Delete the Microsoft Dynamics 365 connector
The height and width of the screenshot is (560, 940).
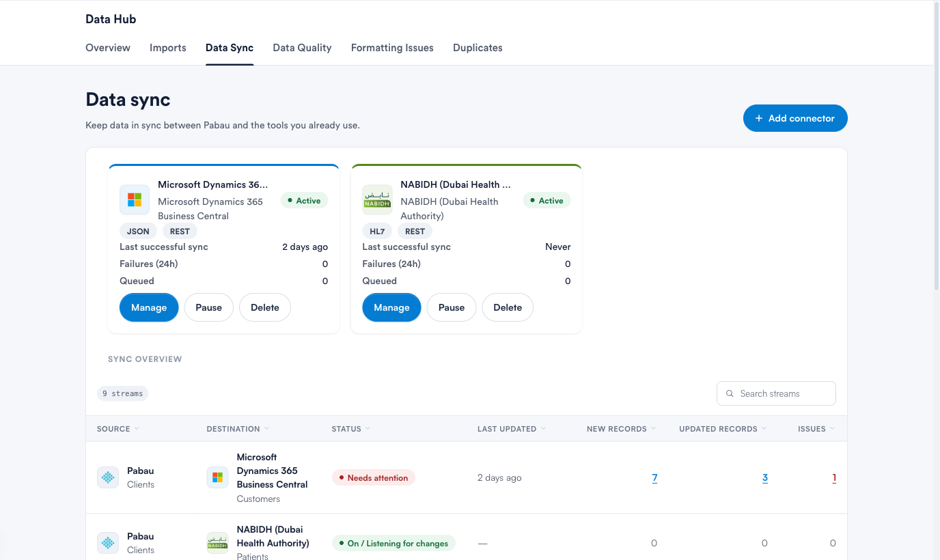point(265,307)
